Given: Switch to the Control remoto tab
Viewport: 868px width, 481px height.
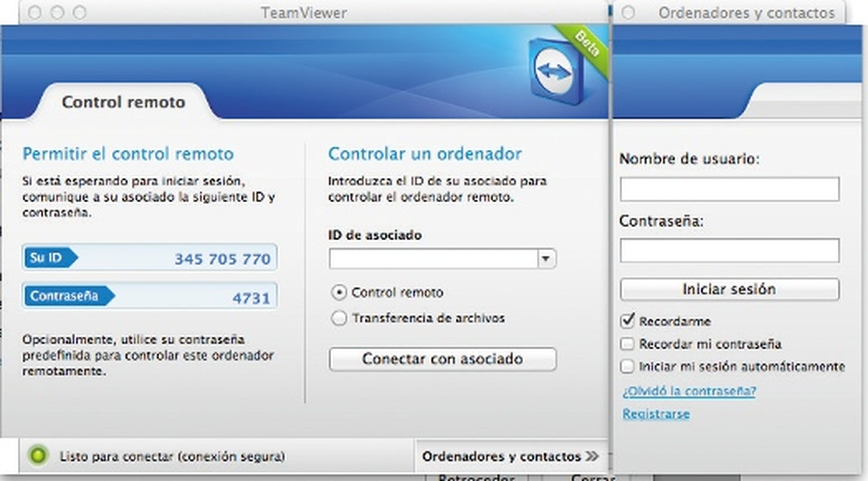Looking at the screenshot, I should [x=123, y=102].
